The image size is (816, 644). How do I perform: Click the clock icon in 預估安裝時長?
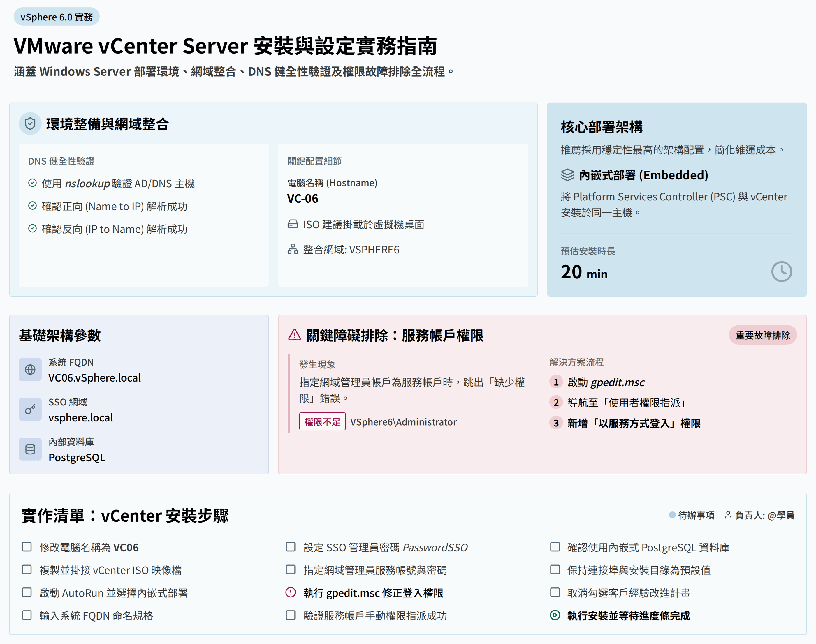click(x=781, y=271)
